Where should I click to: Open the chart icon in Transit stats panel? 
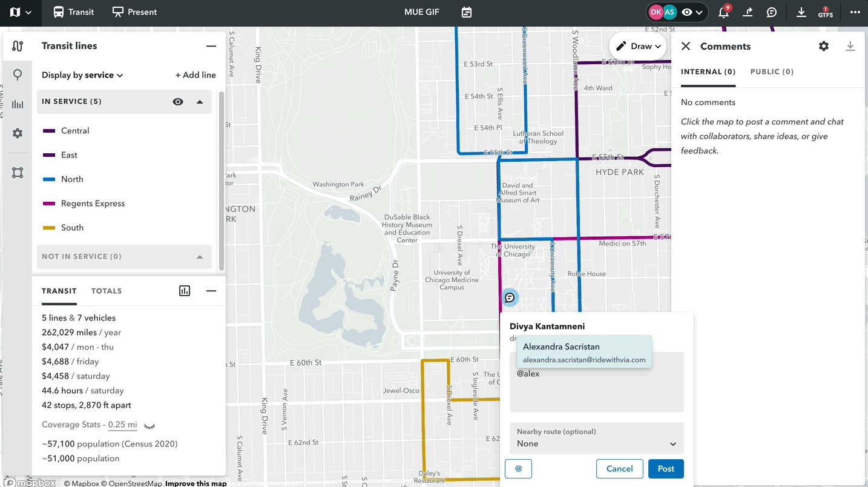click(185, 291)
